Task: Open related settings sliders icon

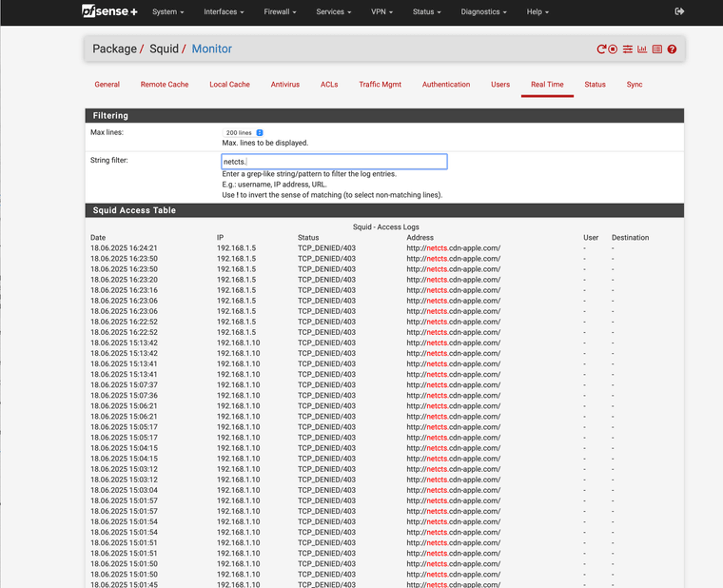Action: point(628,49)
